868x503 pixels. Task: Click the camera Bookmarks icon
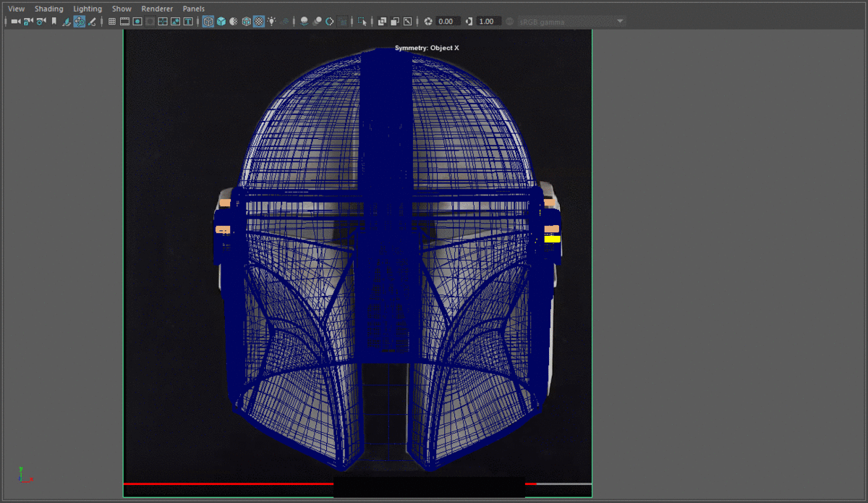pos(54,22)
